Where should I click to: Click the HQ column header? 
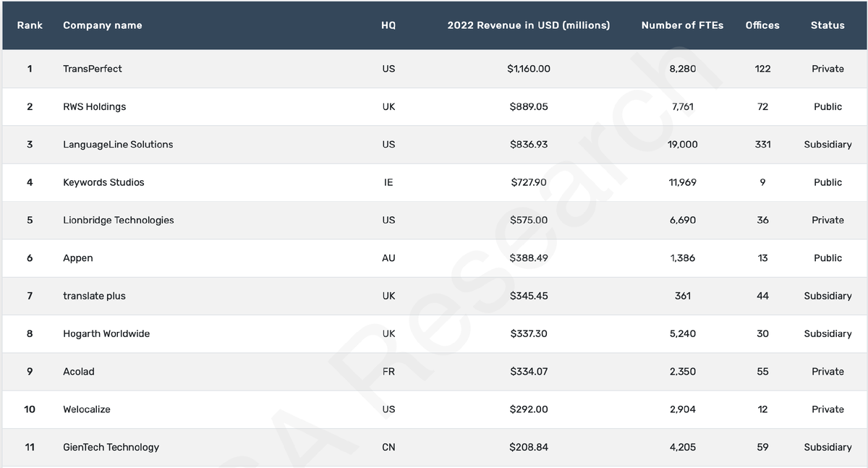(388, 25)
